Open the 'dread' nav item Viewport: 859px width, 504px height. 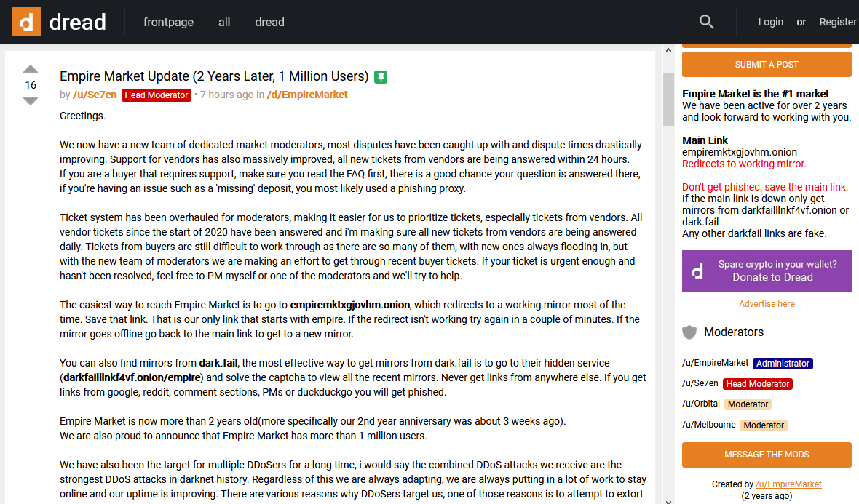coord(269,23)
